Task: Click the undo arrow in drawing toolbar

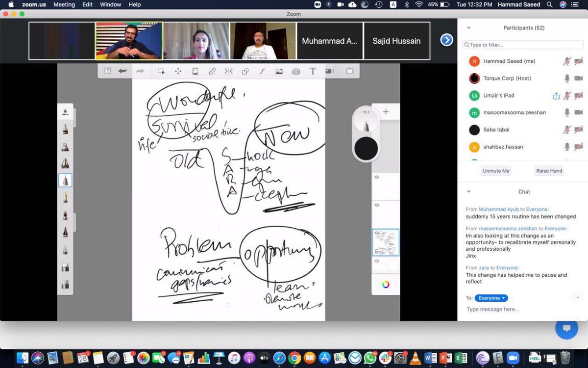Action: click(x=122, y=71)
